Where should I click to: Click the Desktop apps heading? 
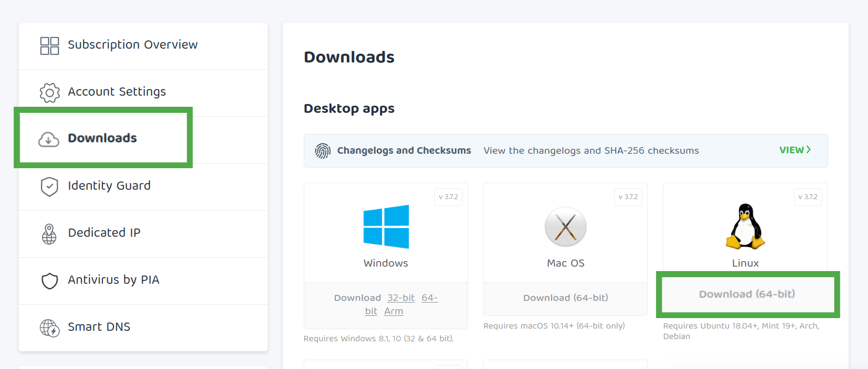pos(349,108)
